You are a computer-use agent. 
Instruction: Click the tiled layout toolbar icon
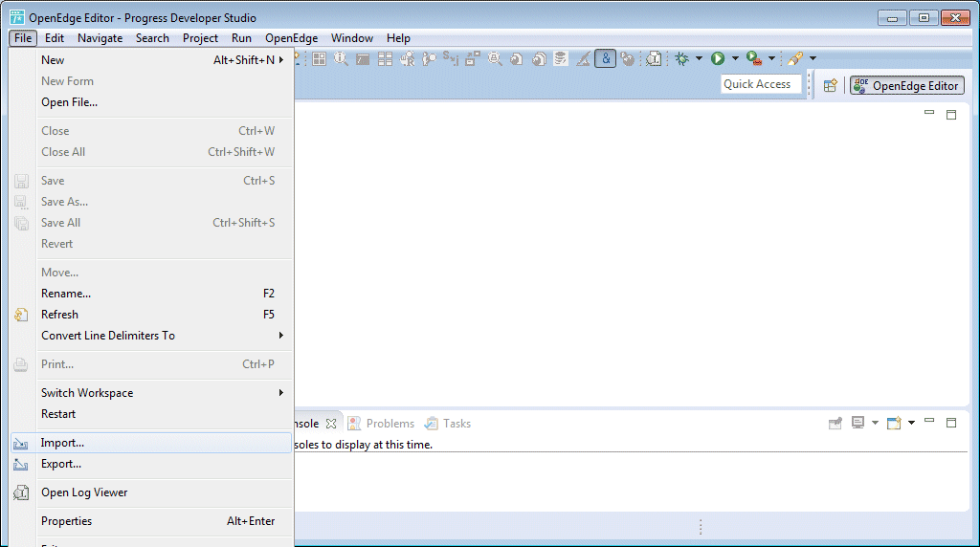pos(385,59)
